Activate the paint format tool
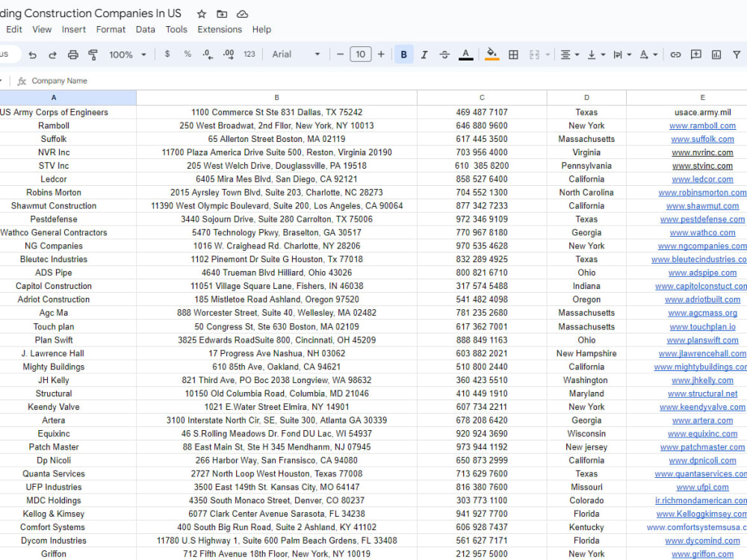Image resolution: width=747 pixels, height=560 pixels. 93,55
